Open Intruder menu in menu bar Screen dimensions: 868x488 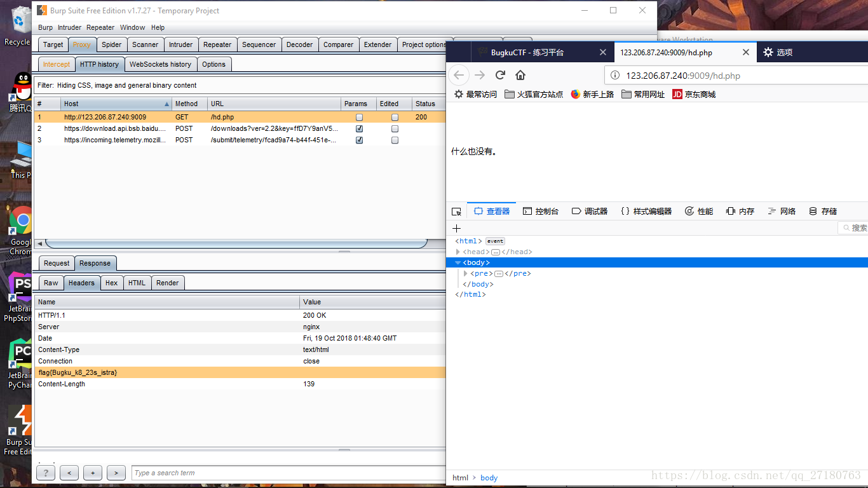[69, 27]
